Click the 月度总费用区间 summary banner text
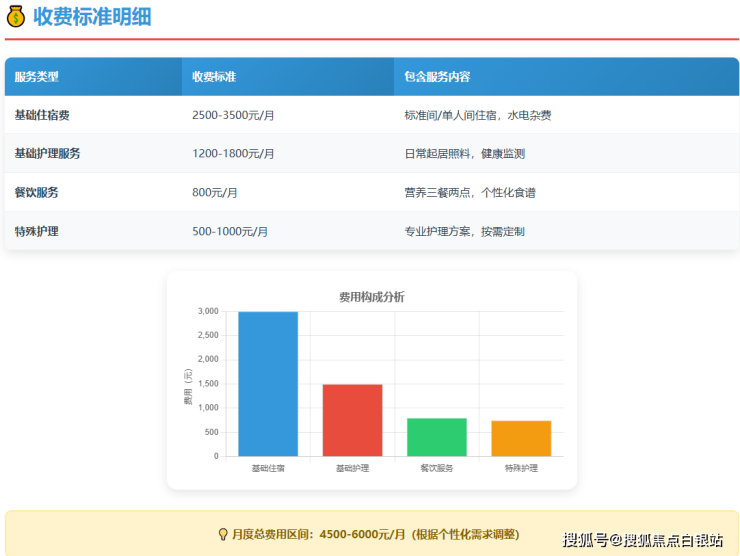The height and width of the screenshot is (556, 740). coord(375,534)
